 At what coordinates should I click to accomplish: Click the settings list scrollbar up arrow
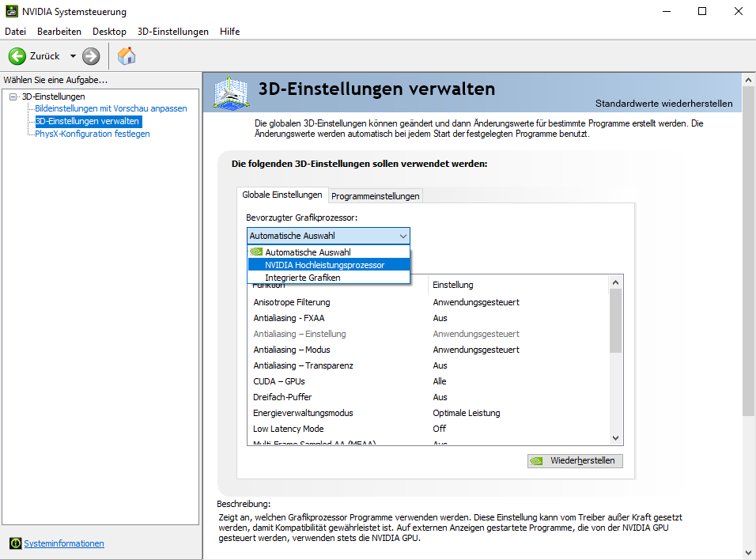615,282
